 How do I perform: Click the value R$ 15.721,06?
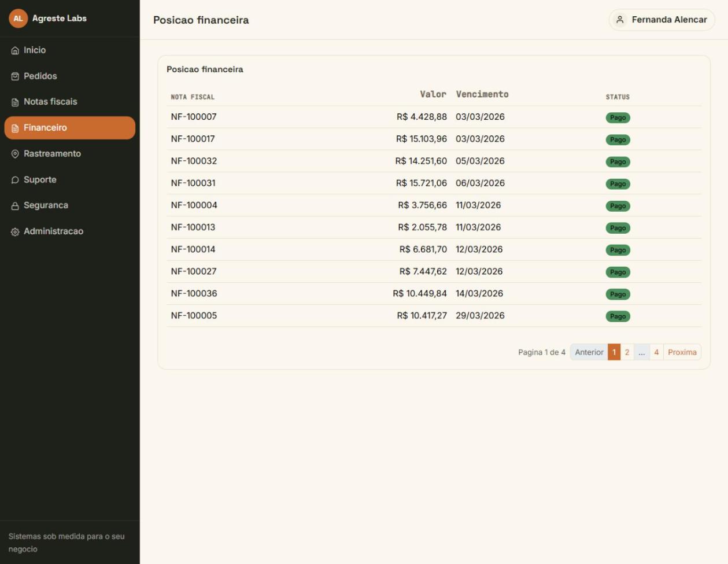[422, 183]
